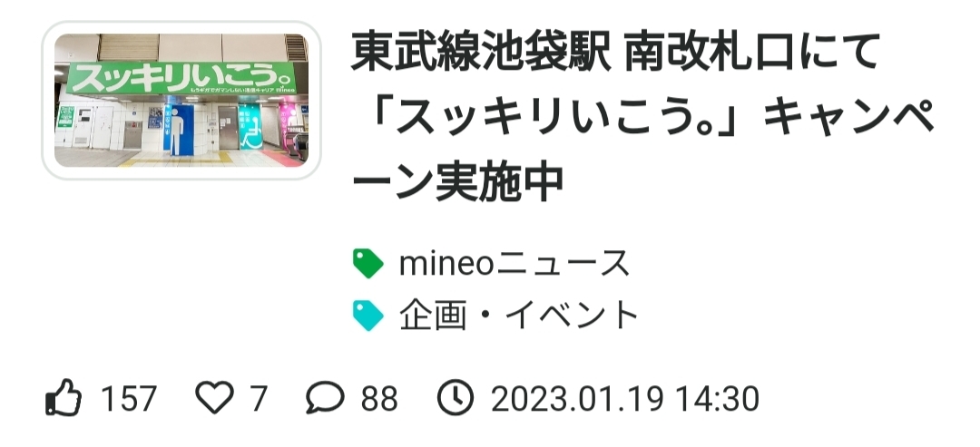Screen dimensions: 980x447
Task: Open the station campaign thumbnail image
Action: (181, 101)
